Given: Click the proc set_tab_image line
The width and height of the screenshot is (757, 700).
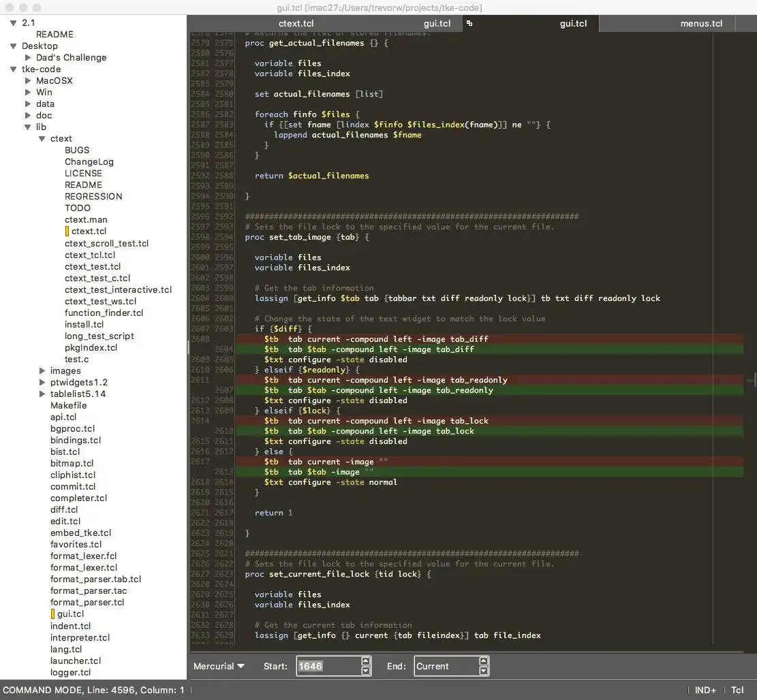Looking at the screenshot, I should point(307,237).
